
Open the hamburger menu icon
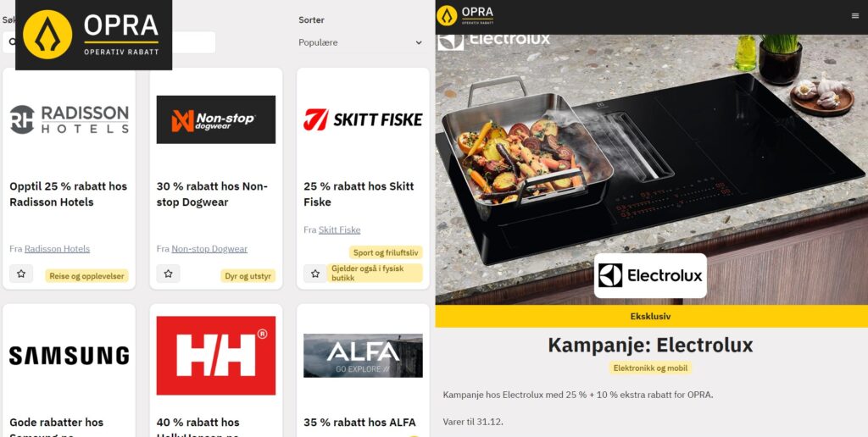point(854,16)
